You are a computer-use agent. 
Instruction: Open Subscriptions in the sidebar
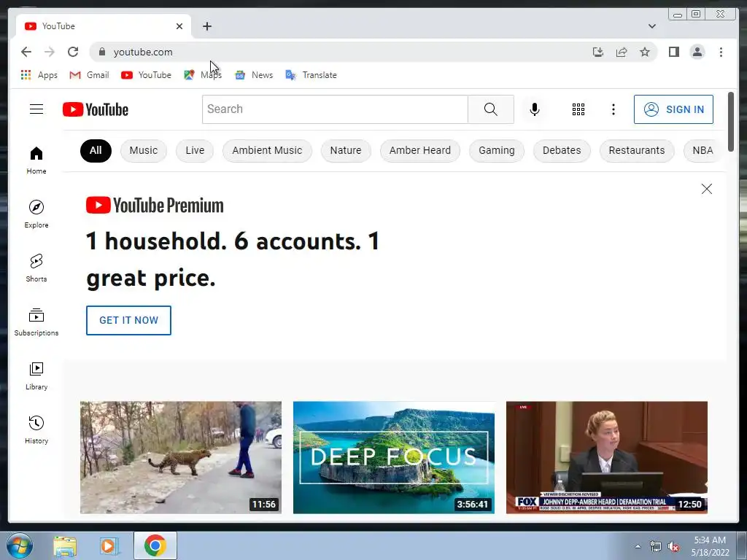[x=36, y=322]
